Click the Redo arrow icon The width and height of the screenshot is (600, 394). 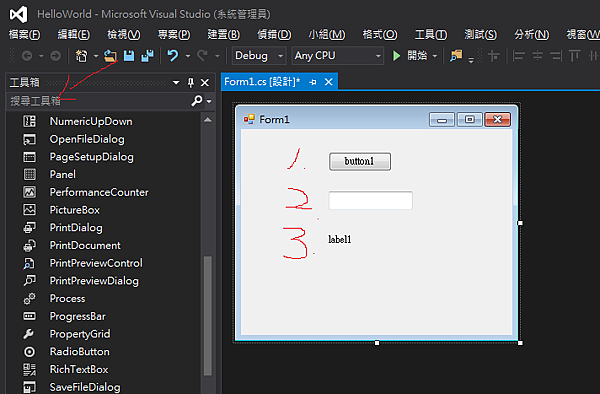click(202, 56)
